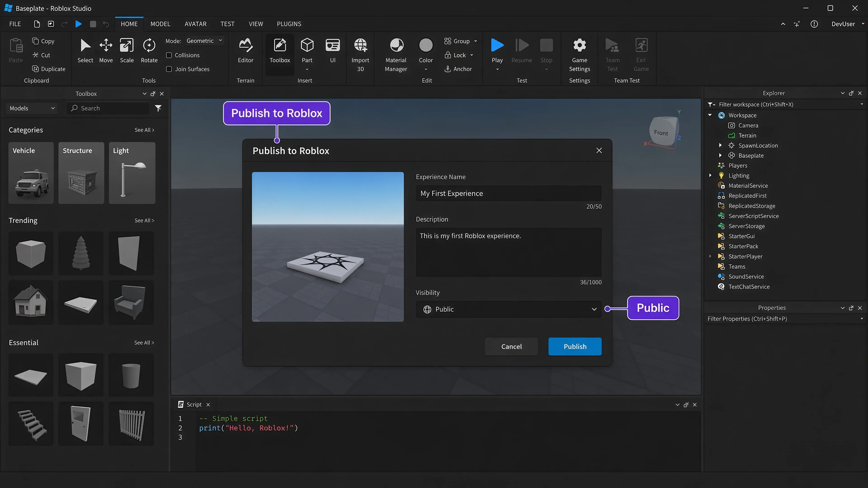The width and height of the screenshot is (868, 488).
Task: Close the Publish to Roblox dialog
Action: coord(599,150)
